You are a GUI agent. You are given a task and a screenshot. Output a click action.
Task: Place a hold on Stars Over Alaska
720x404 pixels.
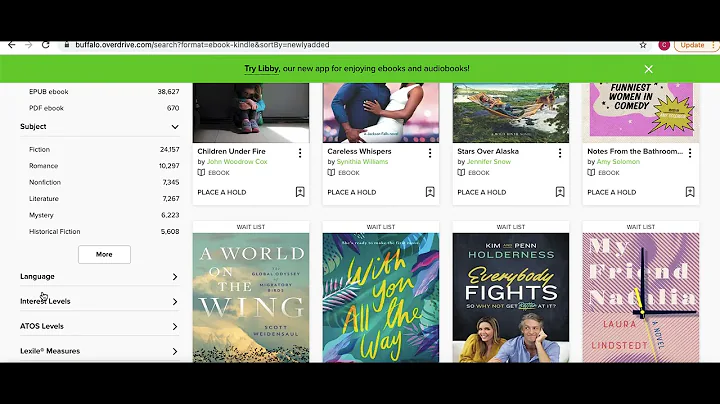click(482, 192)
